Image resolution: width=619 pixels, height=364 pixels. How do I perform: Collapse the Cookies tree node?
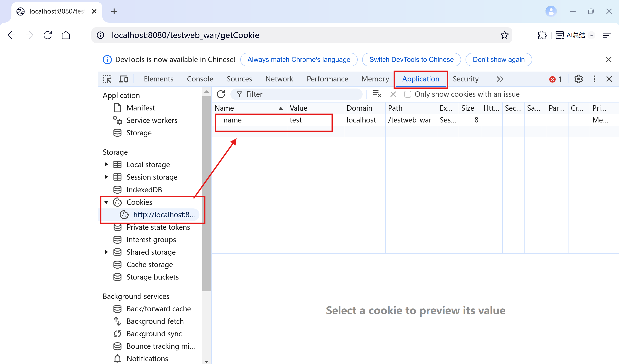106,202
